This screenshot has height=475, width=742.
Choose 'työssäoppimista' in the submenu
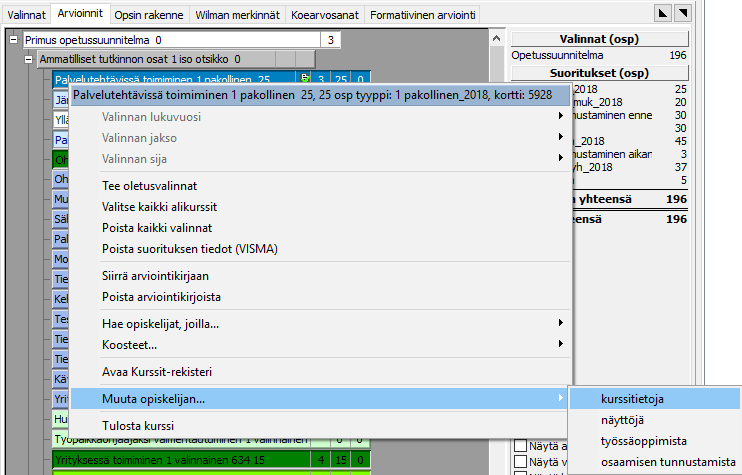[644, 441]
